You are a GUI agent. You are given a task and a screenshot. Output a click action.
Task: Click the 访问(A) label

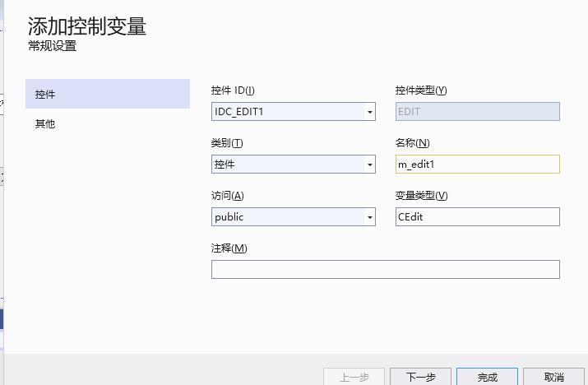pos(228,196)
